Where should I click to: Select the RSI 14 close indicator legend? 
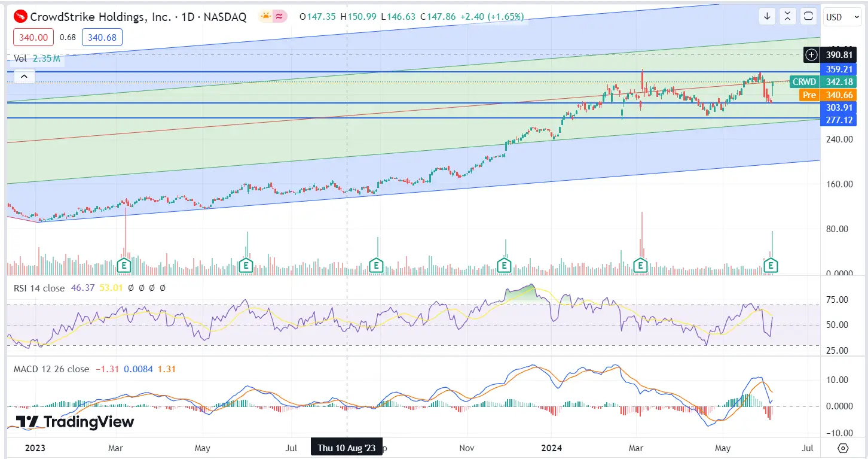pos(39,288)
